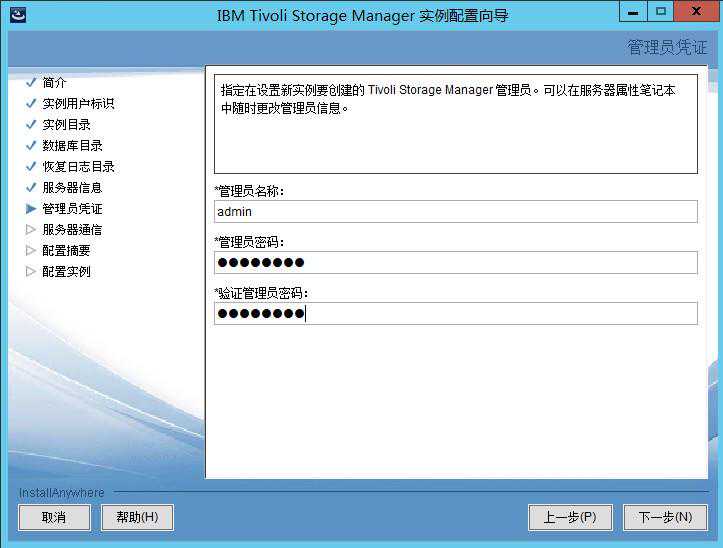
Task: Select the 实例目录 step in sidebar
Action: (x=66, y=125)
